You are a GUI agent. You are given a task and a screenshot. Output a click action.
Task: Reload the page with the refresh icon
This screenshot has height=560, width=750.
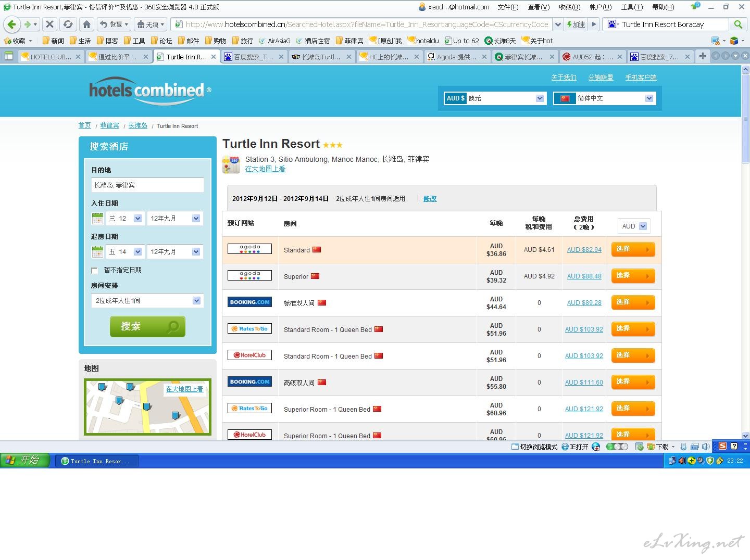68,24
